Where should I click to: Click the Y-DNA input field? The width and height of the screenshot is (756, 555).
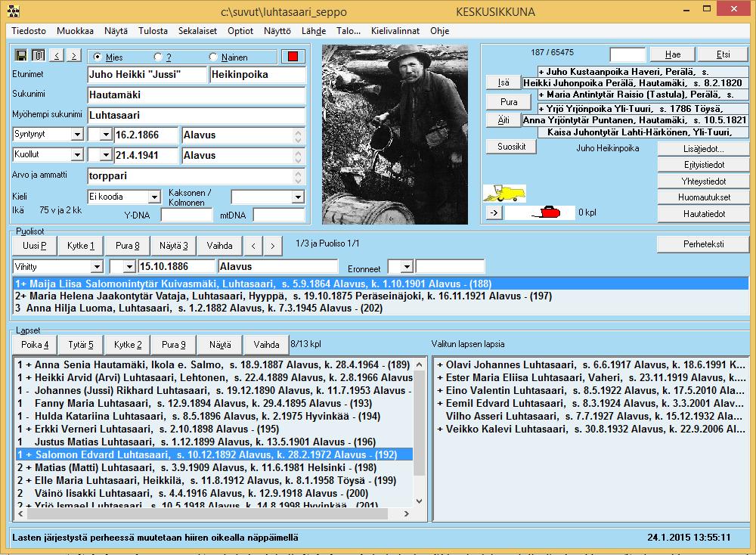point(186,215)
